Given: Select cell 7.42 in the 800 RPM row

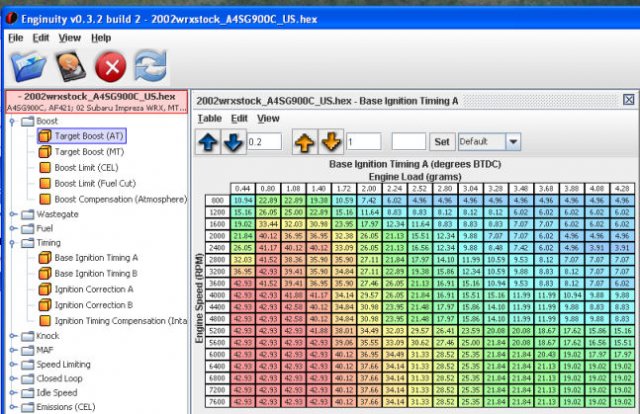Looking at the screenshot, I should [x=369, y=200].
